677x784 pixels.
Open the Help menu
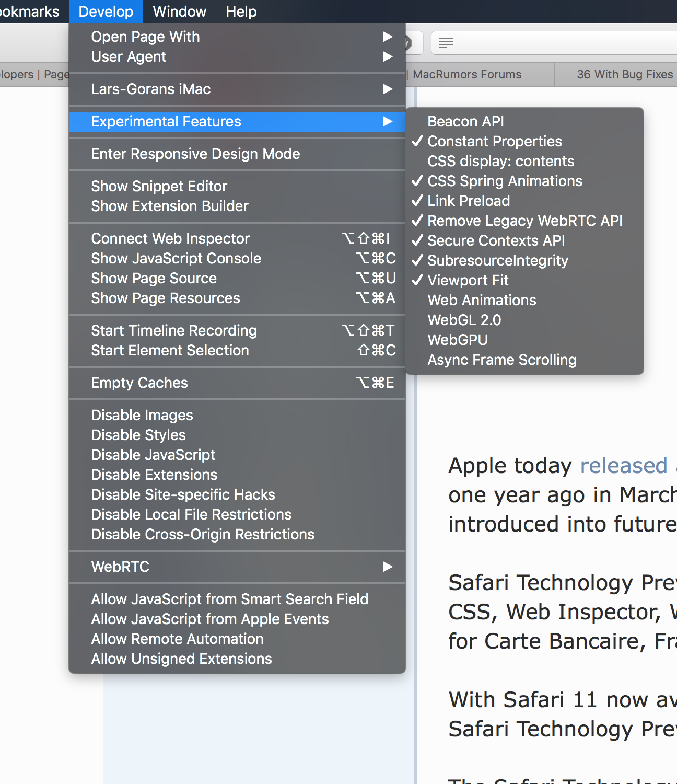pos(241,11)
